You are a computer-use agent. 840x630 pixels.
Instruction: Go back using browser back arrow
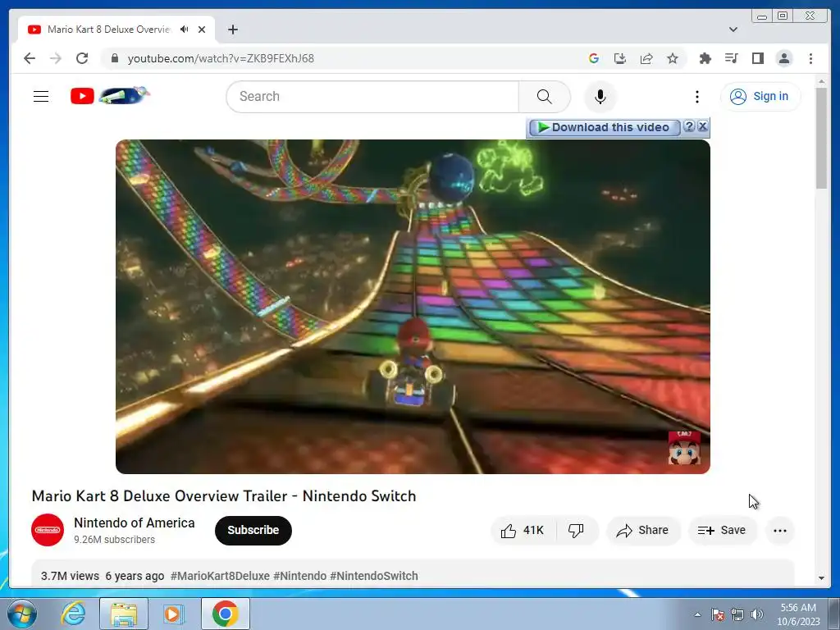click(x=30, y=58)
